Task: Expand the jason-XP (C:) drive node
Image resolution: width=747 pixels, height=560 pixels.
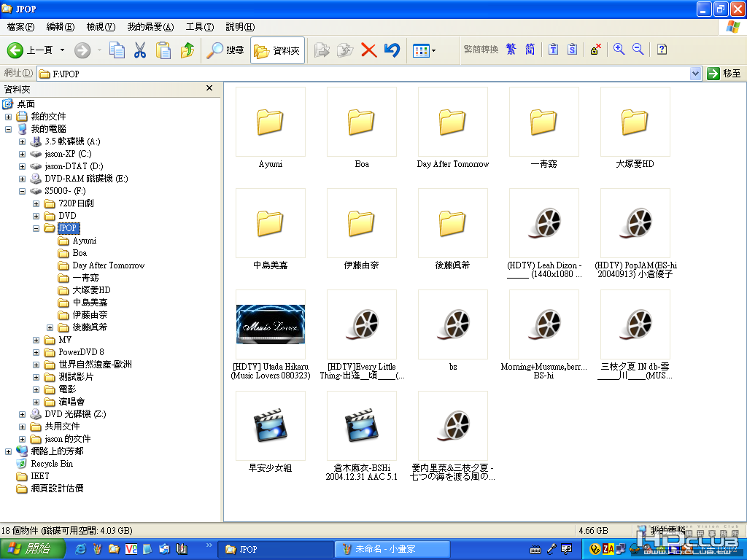Action: 22,154
